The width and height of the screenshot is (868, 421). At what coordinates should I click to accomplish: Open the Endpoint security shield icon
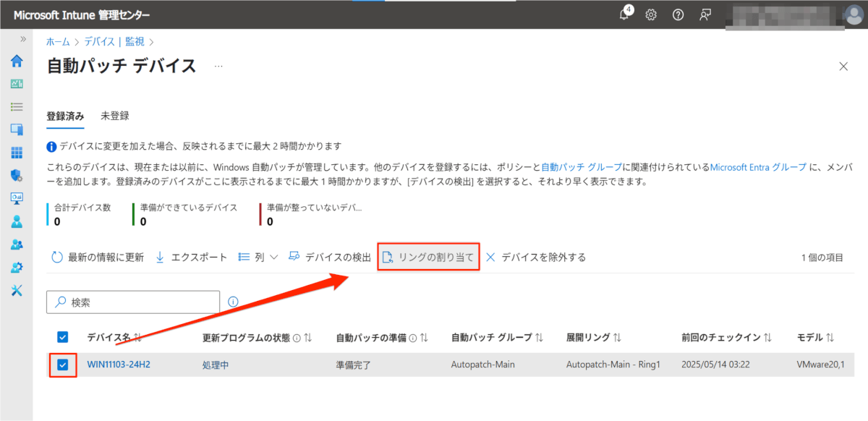point(17,175)
